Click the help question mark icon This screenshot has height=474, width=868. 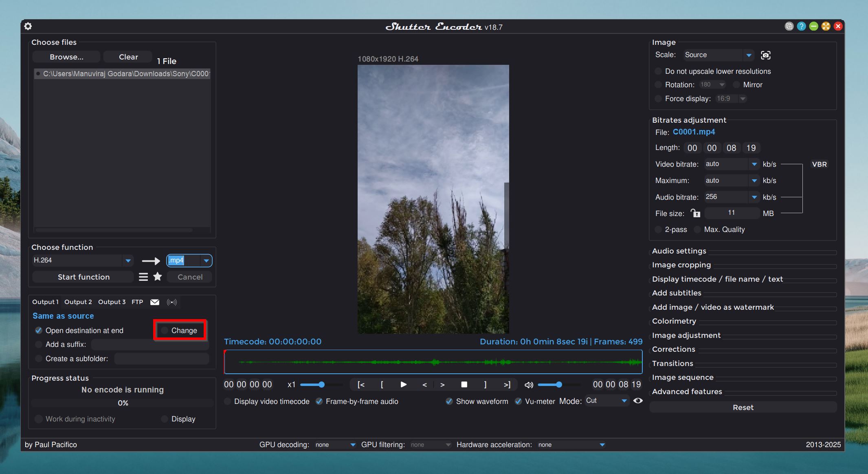(x=801, y=26)
